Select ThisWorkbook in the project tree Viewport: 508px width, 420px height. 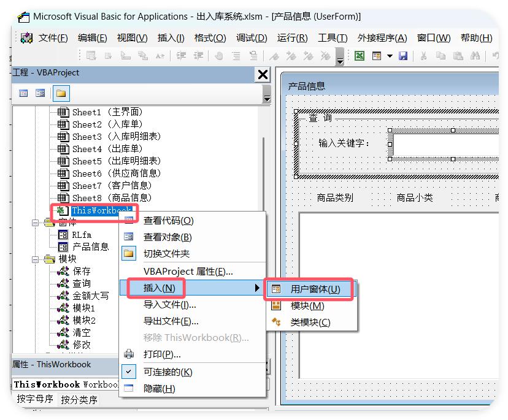(x=94, y=210)
